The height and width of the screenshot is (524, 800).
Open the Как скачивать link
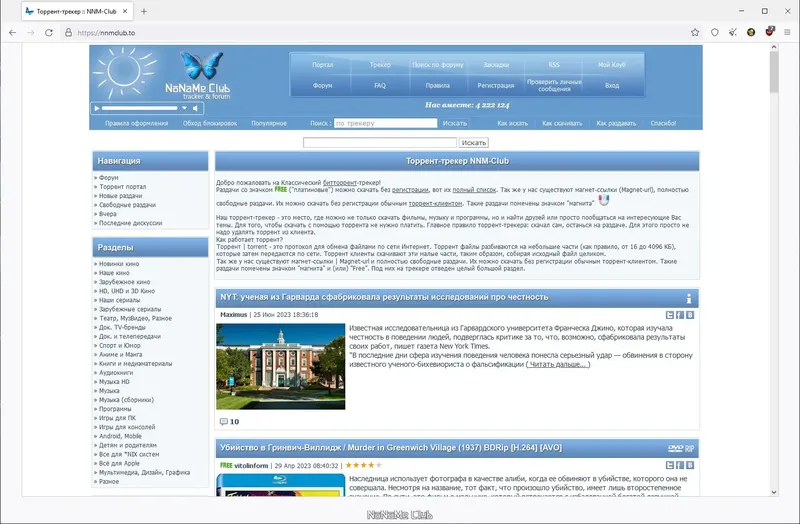[x=562, y=123]
